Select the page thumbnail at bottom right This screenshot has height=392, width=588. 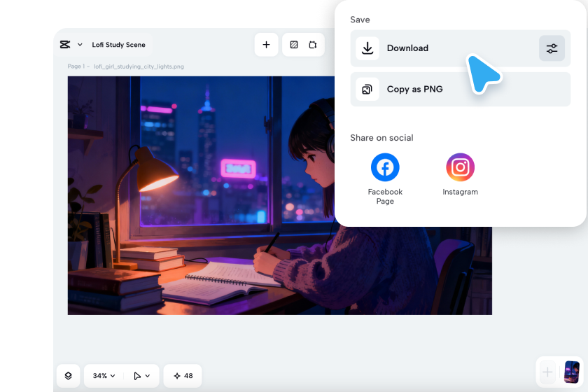click(572, 372)
